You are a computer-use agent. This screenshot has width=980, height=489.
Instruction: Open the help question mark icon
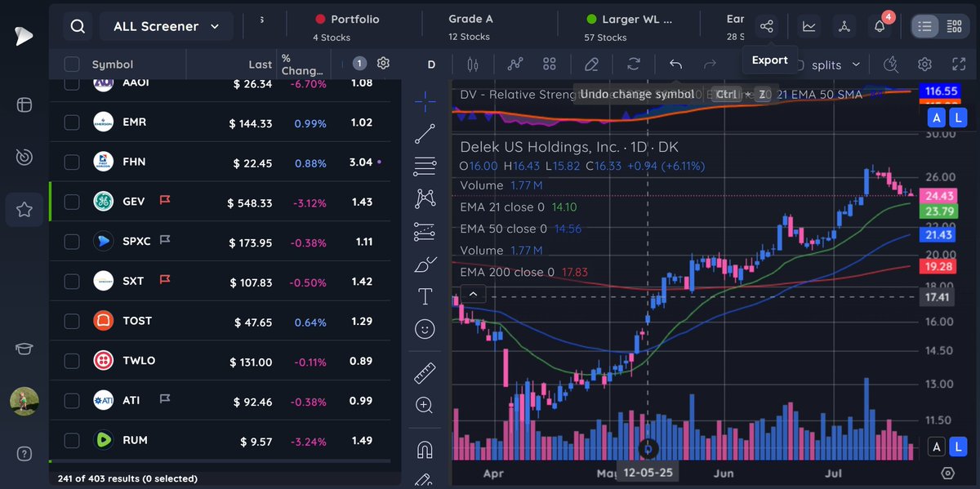tap(24, 454)
